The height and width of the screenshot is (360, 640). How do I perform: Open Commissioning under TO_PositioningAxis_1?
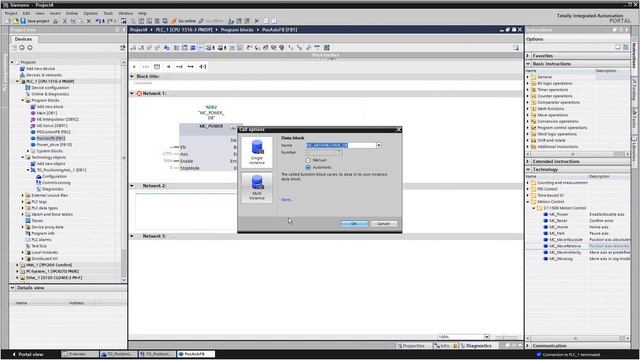[56, 182]
